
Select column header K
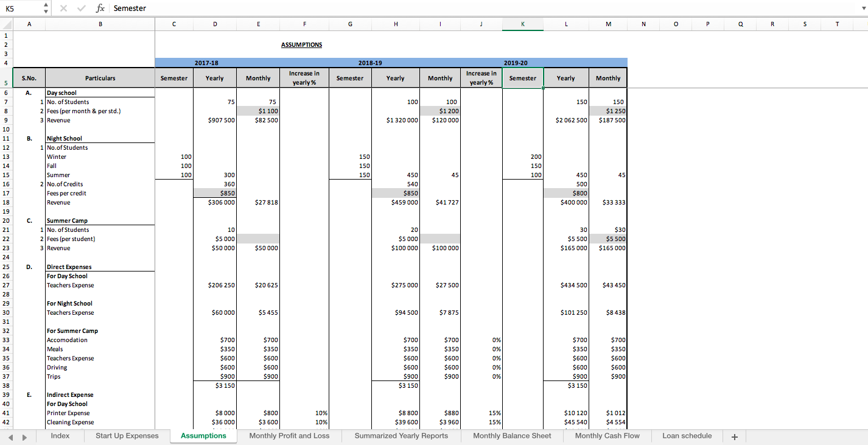(x=522, y=24)
